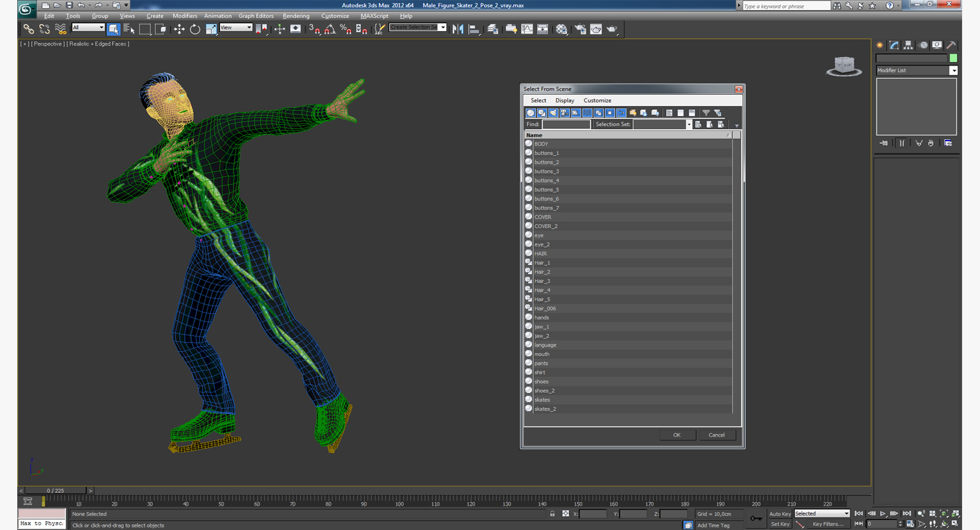Viewport: 980px width, 530px height.
Task: Click Cancel in Select From Scene dialog
Action: point(716,435)
